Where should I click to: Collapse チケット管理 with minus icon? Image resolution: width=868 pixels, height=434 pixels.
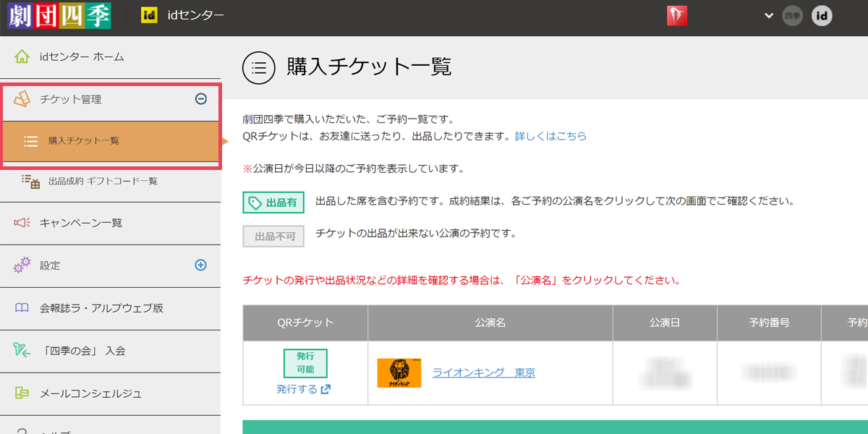coord(201,99)
